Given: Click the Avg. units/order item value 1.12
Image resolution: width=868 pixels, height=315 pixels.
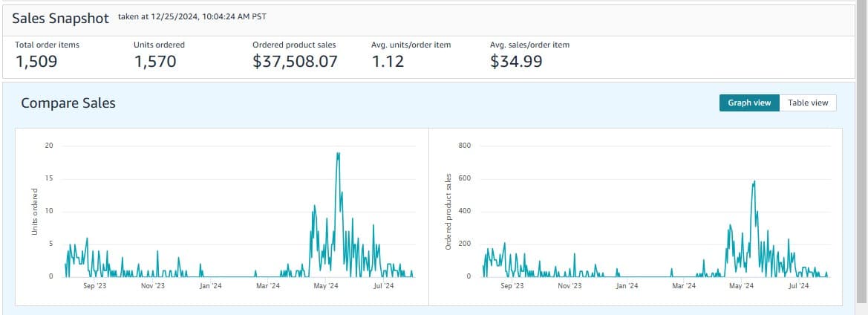Looking at the screenshot, I should pos(388,62).
